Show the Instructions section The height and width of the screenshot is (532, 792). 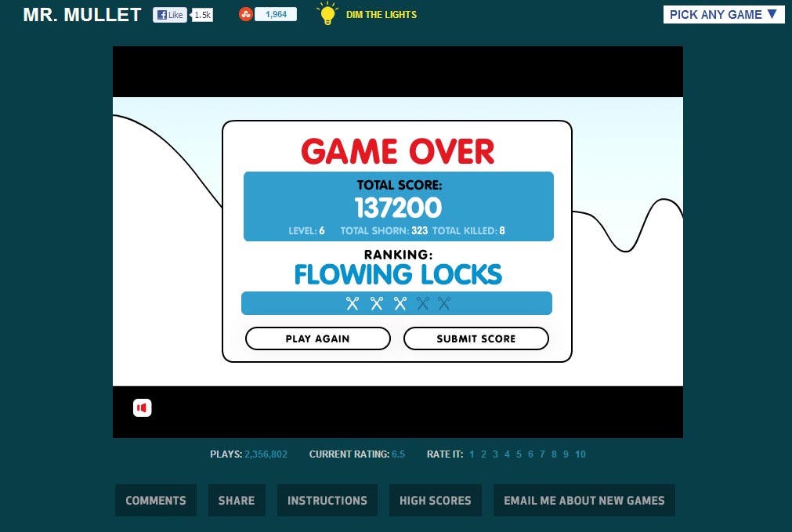tap(327, 501)
